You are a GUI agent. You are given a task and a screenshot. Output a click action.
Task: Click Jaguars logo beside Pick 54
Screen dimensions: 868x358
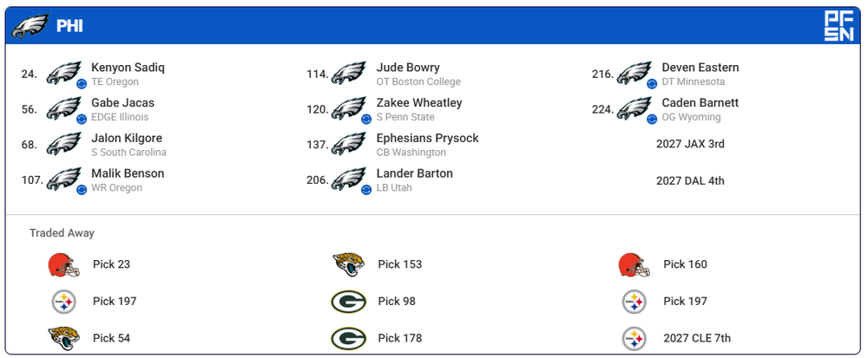tap(63, 338)
